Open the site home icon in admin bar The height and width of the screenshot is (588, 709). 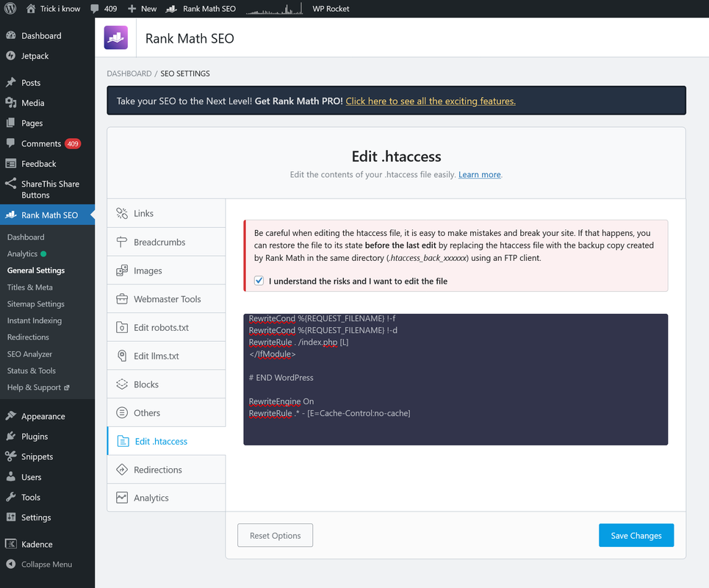click(31, 9)
